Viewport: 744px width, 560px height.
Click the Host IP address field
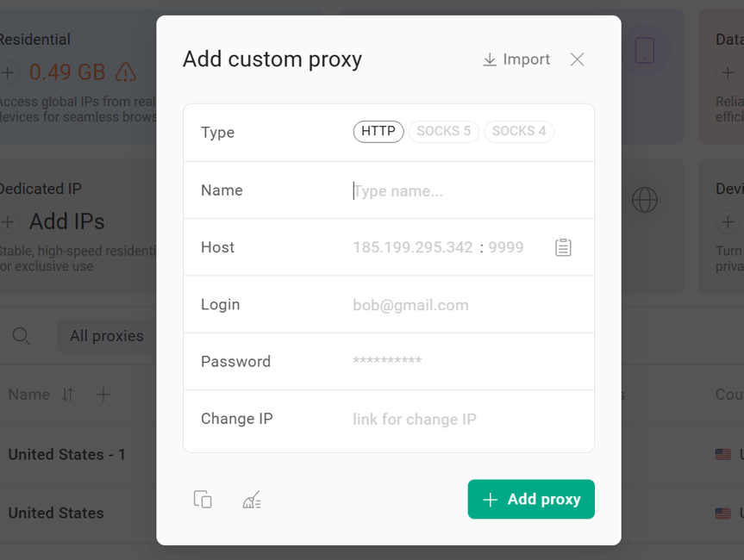pyautogui.click(x=413, y=247)
